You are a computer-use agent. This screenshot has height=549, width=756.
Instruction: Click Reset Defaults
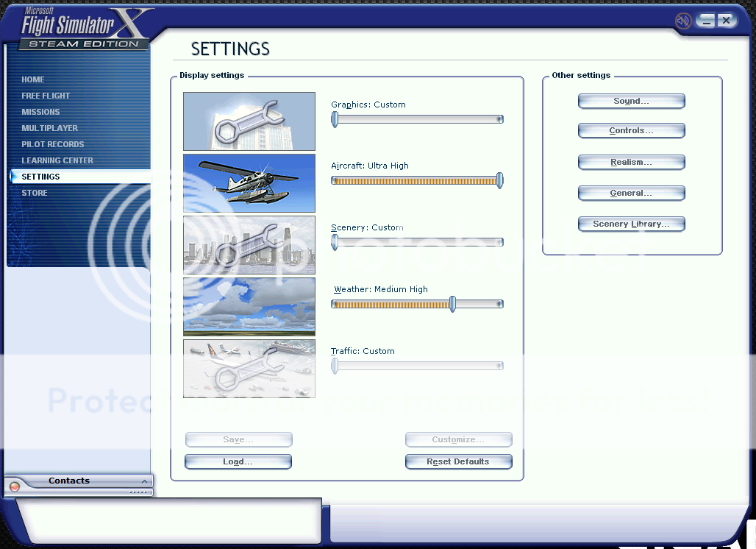[458, 462]
